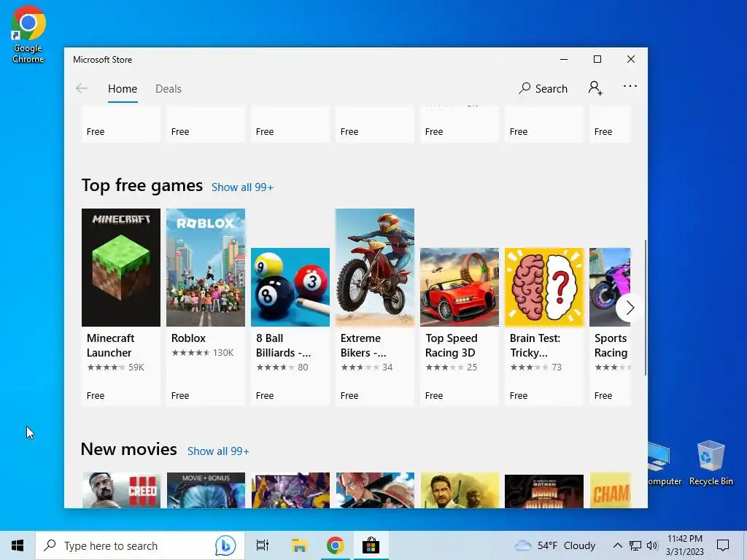This screenshot has width=747, height=560.
Task: Select the Top Speed Racing 3D title
Action: coord(451,345)
